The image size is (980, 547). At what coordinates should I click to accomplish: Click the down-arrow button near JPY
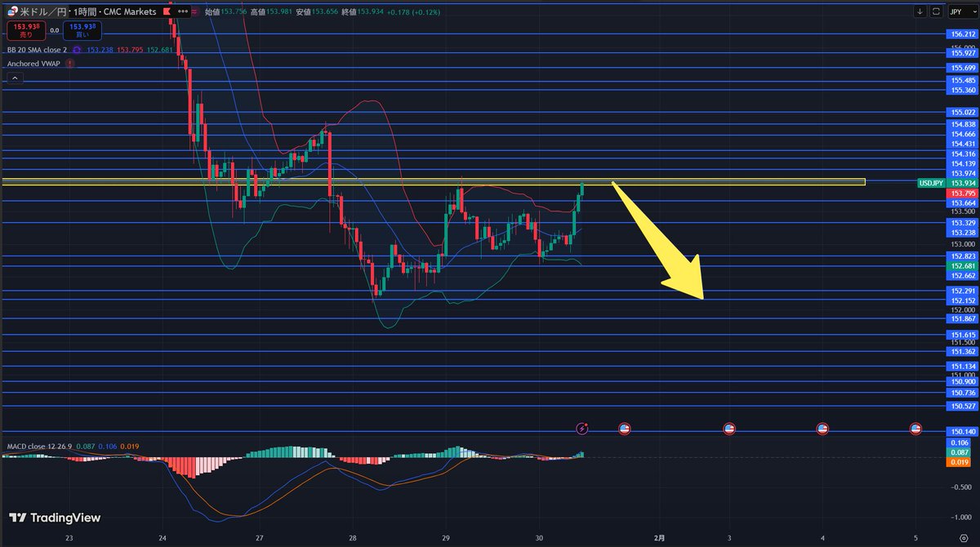(920, 11)
